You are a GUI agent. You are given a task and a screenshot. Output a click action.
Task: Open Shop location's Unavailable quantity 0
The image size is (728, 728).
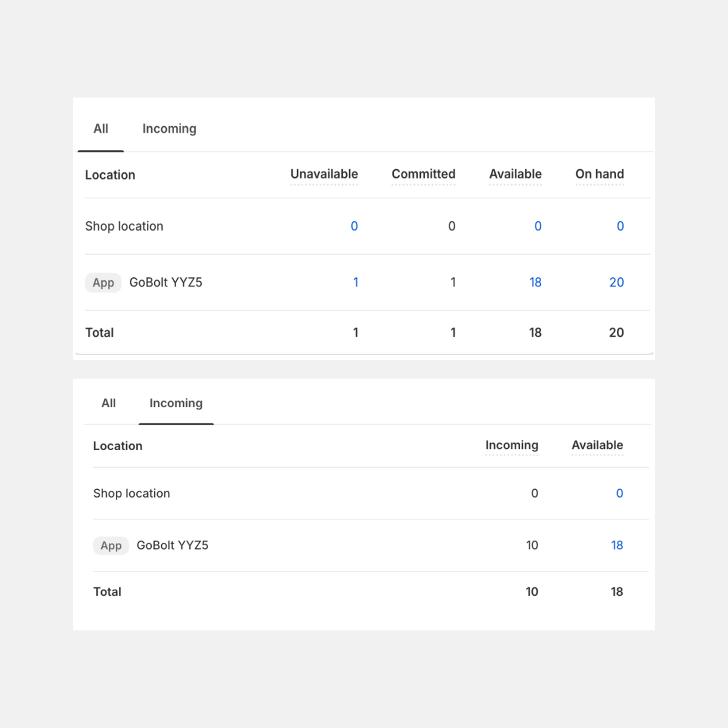tap(354, 226)
